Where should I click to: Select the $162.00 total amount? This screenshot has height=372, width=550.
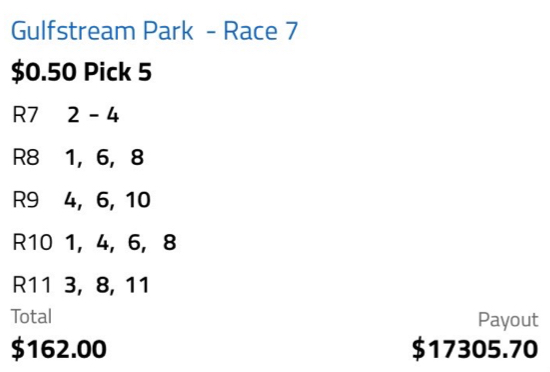[59, 349]
